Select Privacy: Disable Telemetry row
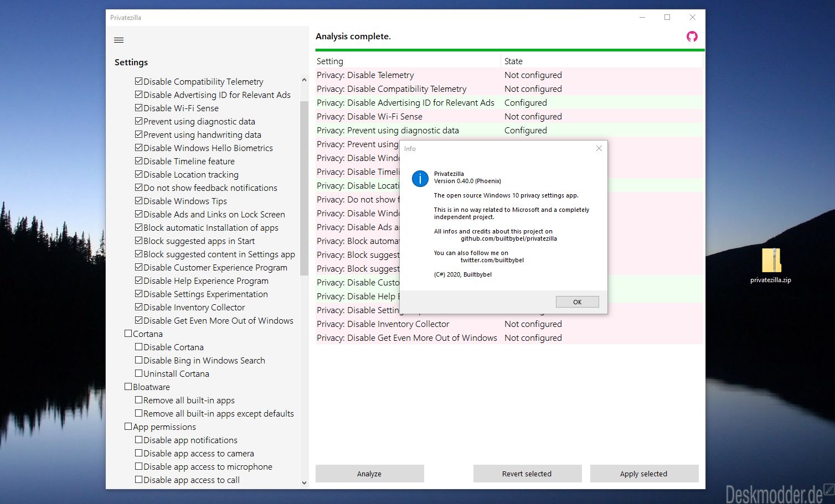The image size is (835, 504). point(509,75)
